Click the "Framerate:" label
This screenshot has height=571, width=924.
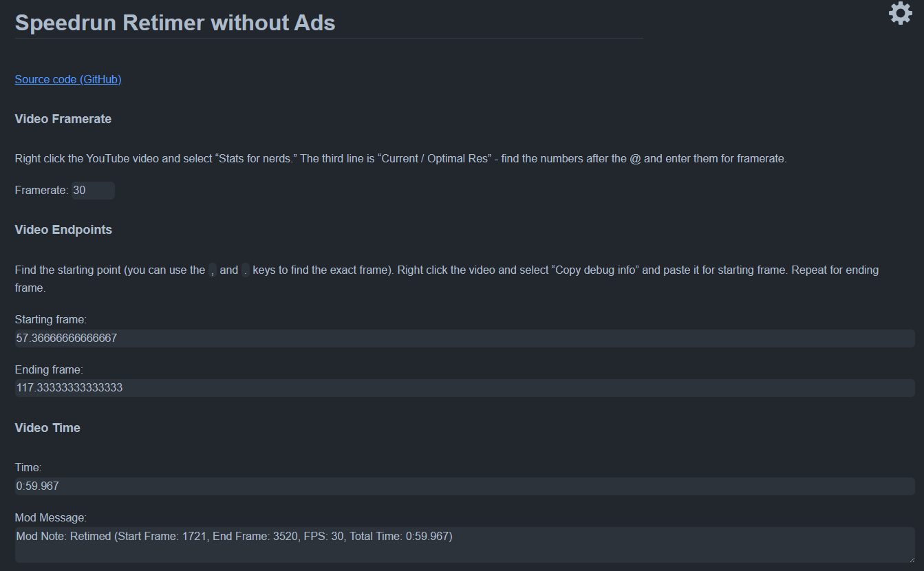(x=41, y=191)
